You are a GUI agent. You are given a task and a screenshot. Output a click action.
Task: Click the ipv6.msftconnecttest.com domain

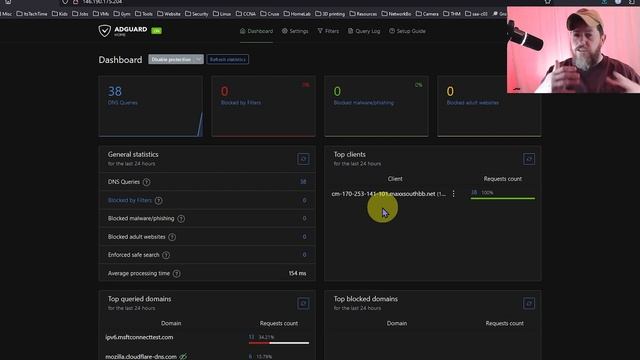tap(139, 337)
